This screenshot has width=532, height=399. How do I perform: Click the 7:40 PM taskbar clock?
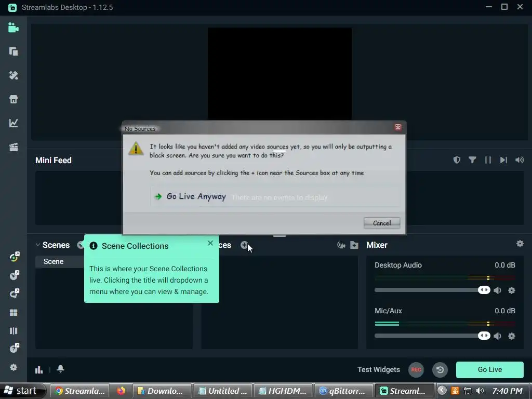pyautogui.click(x=507, y=391)
